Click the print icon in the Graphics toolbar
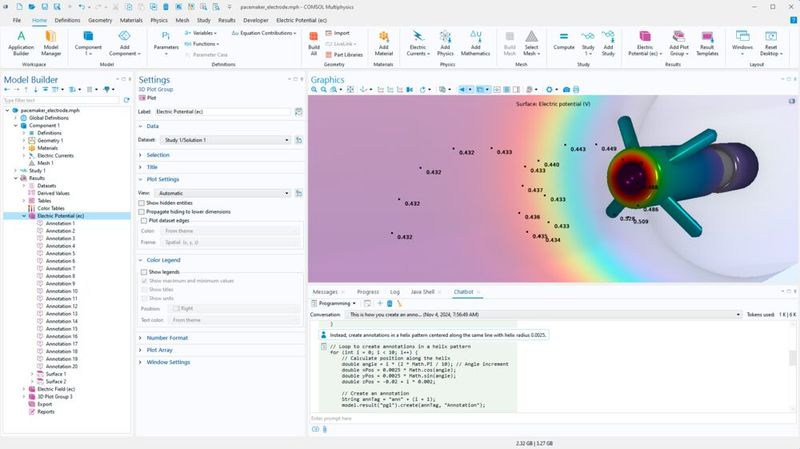The width and height of the screenshot is (800, 449). click(576, 89)
